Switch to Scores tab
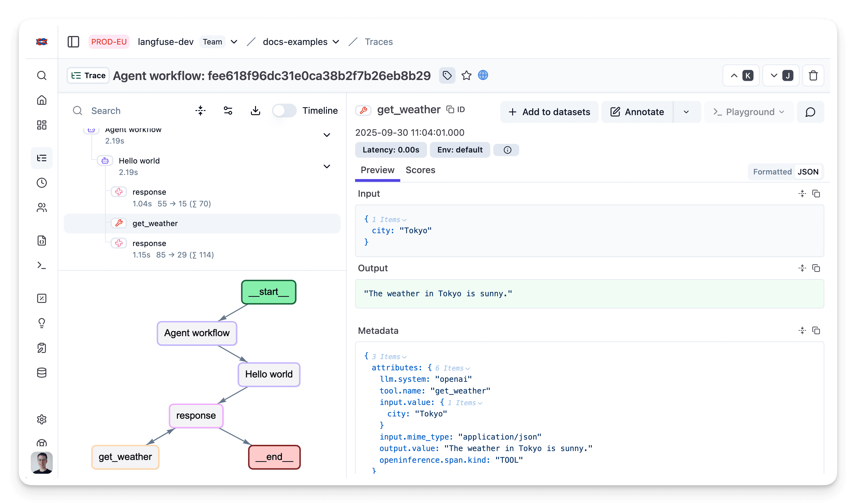Screen dimensions: 856x504 [x=420, y=170]
